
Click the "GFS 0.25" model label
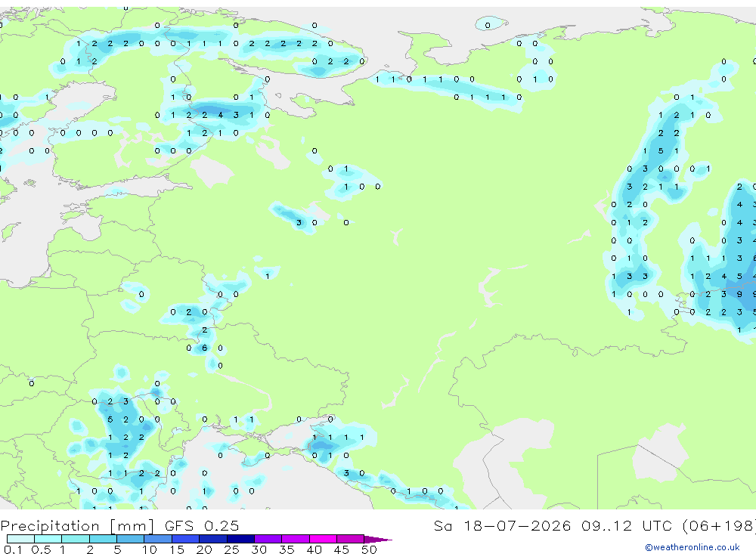coord(202,525)
